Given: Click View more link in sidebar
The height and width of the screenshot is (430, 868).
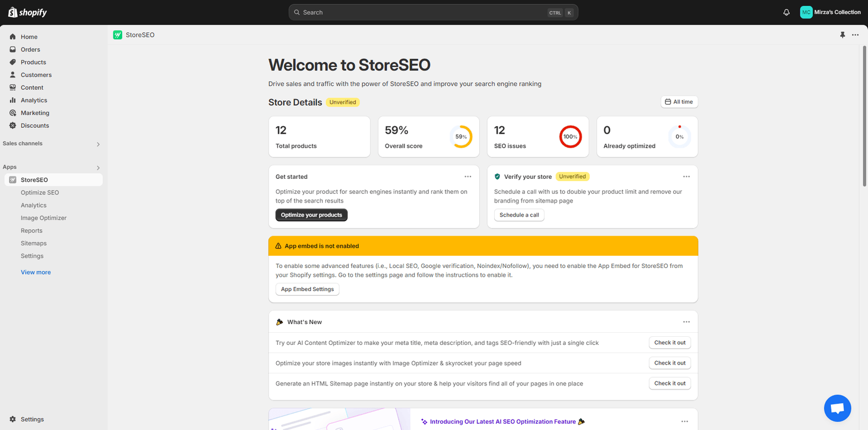Looking at the screenshot, I should (x=36, y=272).
